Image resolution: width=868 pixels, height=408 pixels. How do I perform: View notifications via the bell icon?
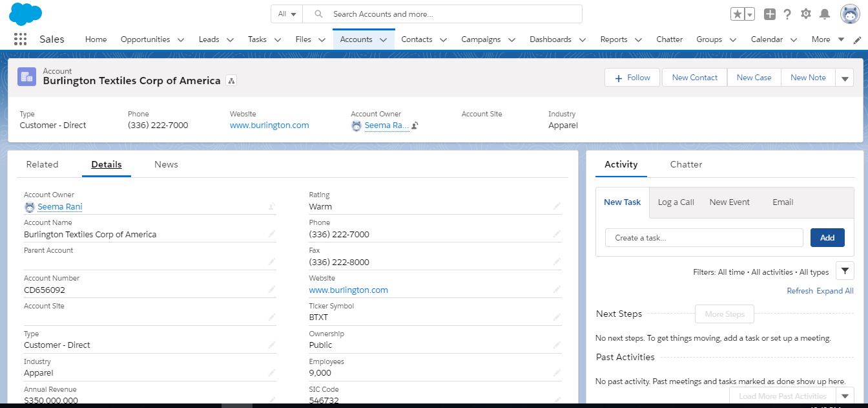pyautogui.click(x=823, y=13)
